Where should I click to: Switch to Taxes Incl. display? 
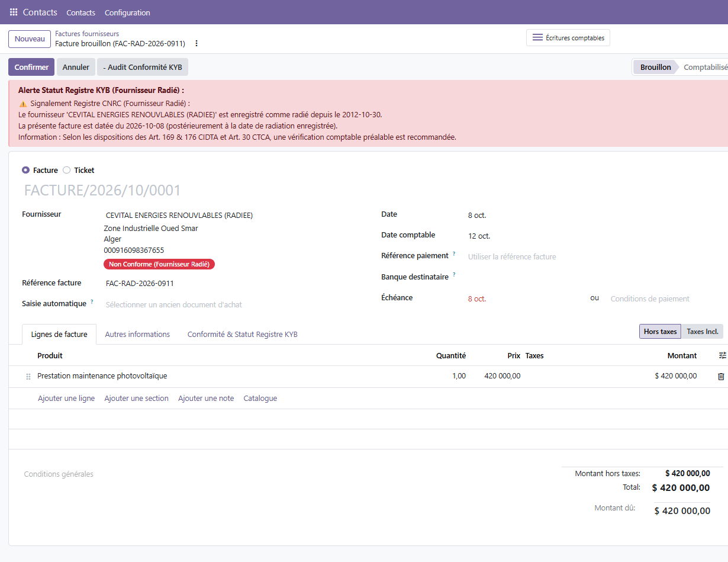(702, 332)
